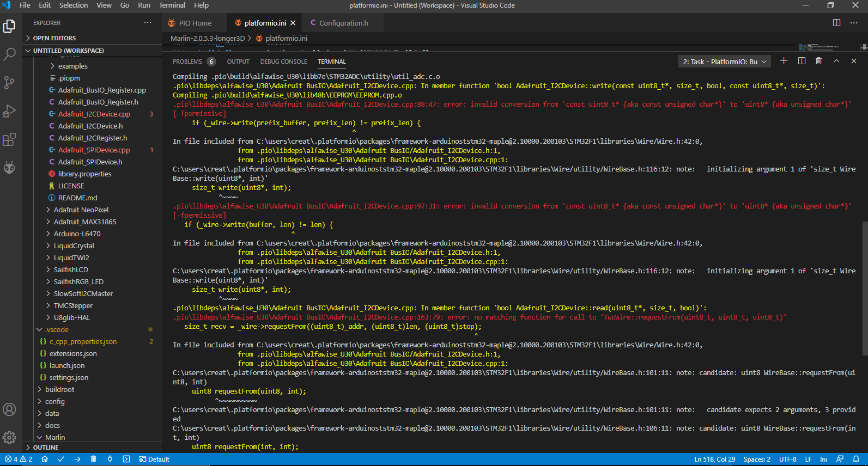Open Accounts menu in activity bar
Screen dimensions: 868x466
pyautogui.click(x=9, y=409)
